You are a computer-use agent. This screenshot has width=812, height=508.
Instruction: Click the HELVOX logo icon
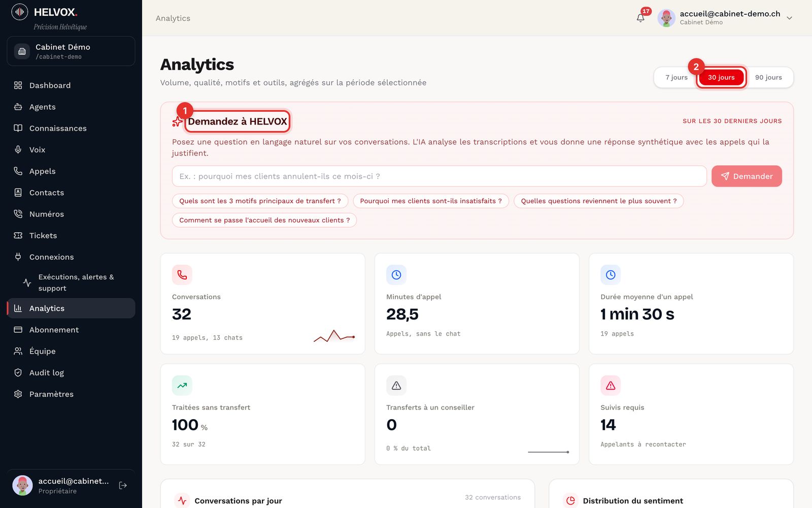click(x=20, y=12)
